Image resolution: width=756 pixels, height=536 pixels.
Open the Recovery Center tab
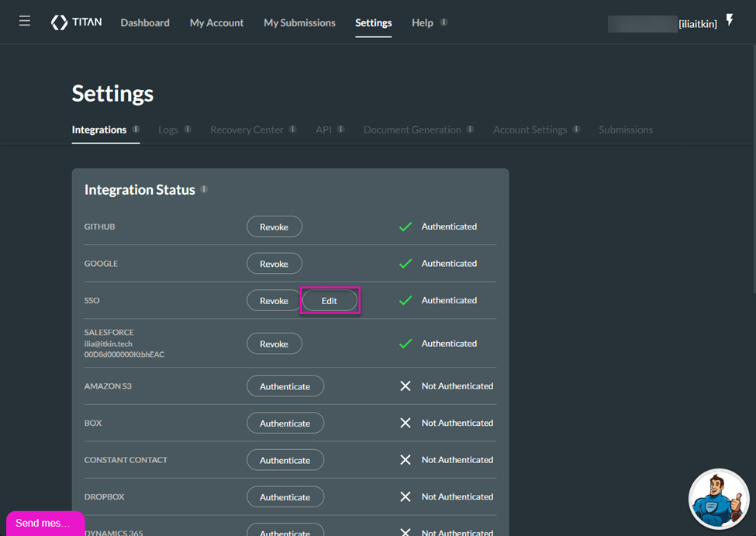point(247,130)
